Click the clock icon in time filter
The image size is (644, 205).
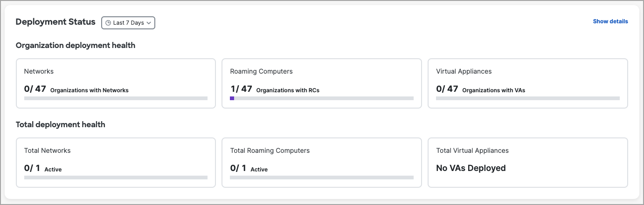click(108, 22)
